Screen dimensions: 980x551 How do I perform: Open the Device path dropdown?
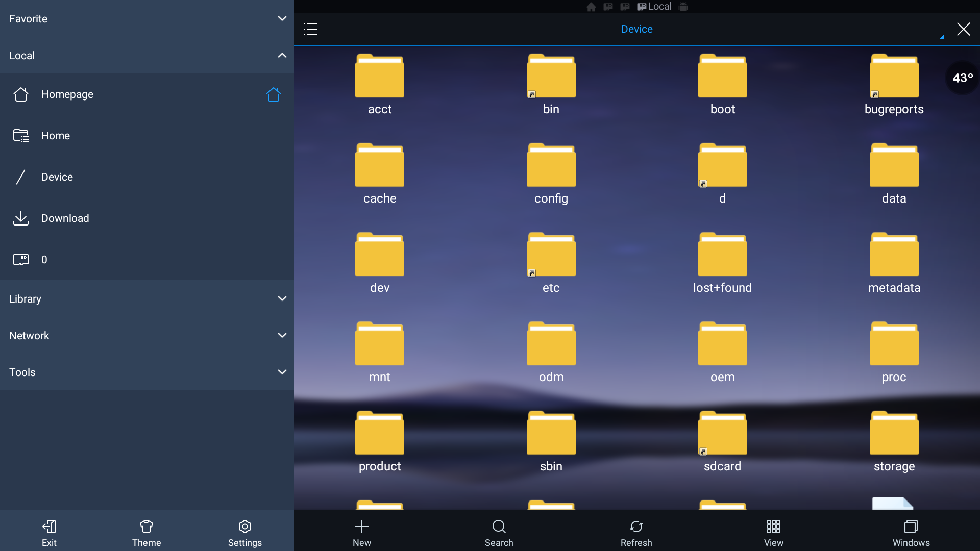pos(942,37)
